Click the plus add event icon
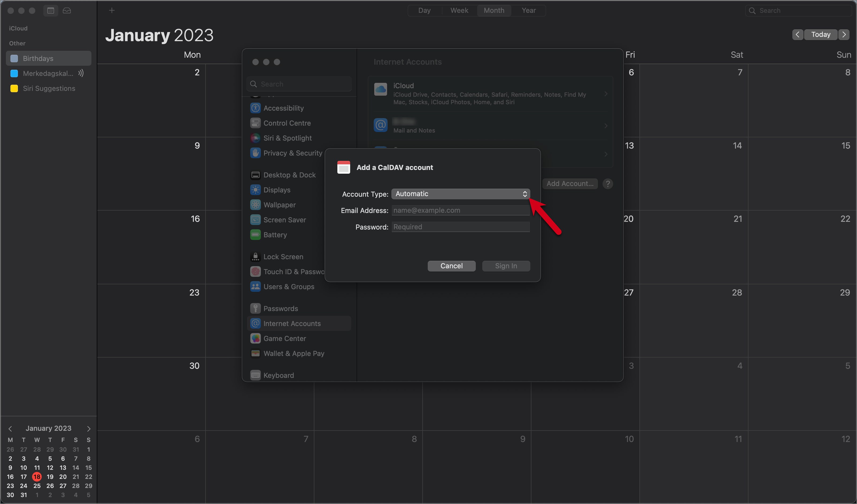Screen dimensions: 857x504 coord(112,10)
